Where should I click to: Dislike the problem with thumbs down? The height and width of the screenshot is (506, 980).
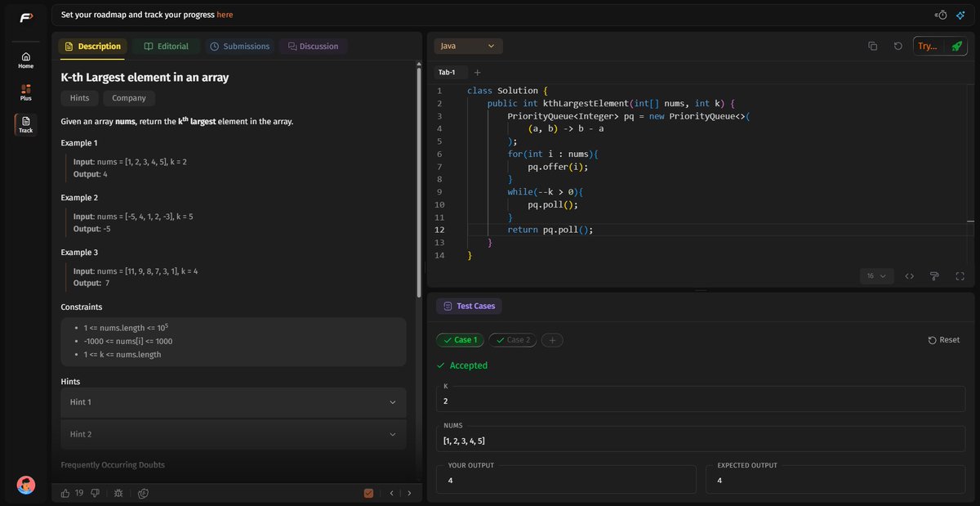[x=95, y=493]
